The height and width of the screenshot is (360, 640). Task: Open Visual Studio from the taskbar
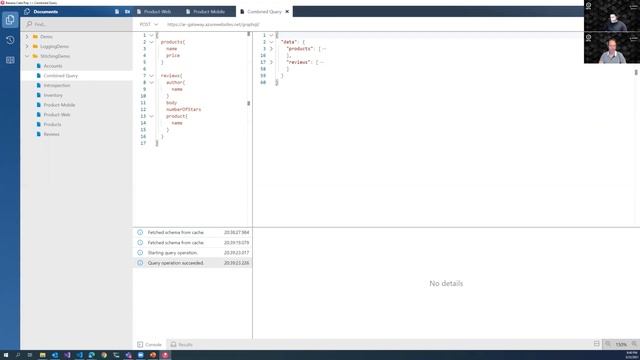pos(67,355)
